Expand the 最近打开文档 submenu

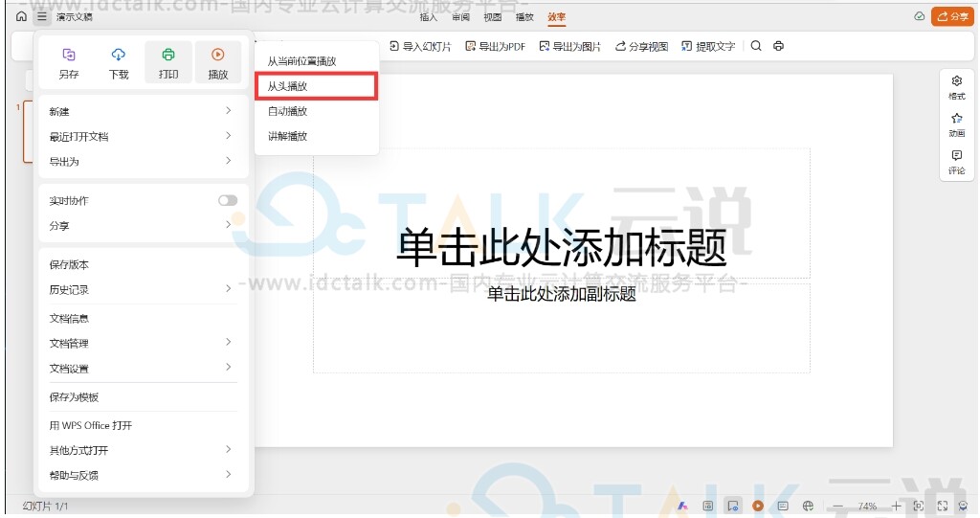tap(144, 136)
